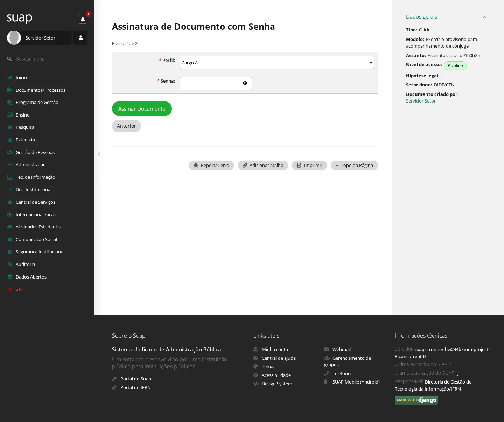Click the Topo da Página button

354,166
